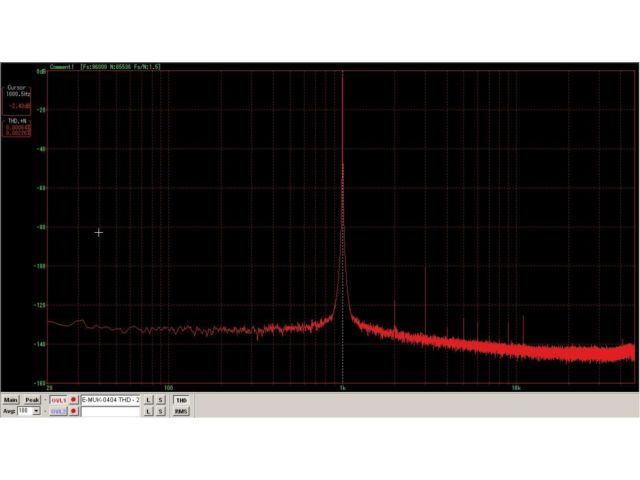
Task: Click the 1k frequency marker on the axis
Action: pos(343,387)
